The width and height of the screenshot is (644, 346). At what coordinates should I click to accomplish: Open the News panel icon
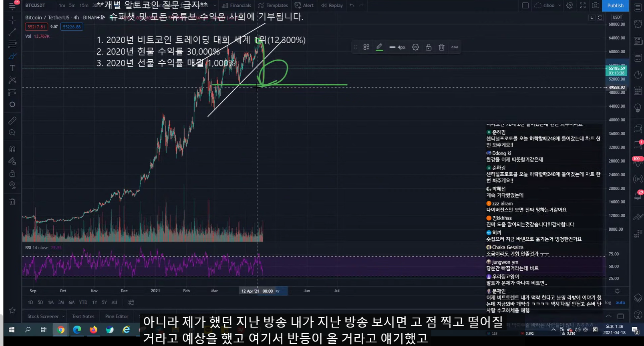[x=638, y=41]
